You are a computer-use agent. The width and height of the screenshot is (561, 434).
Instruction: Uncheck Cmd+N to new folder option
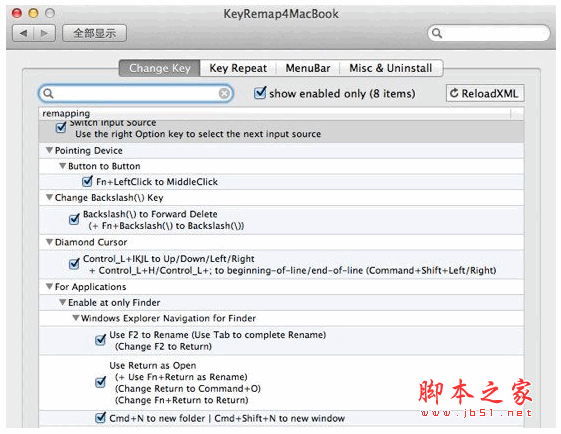[101, 418]
